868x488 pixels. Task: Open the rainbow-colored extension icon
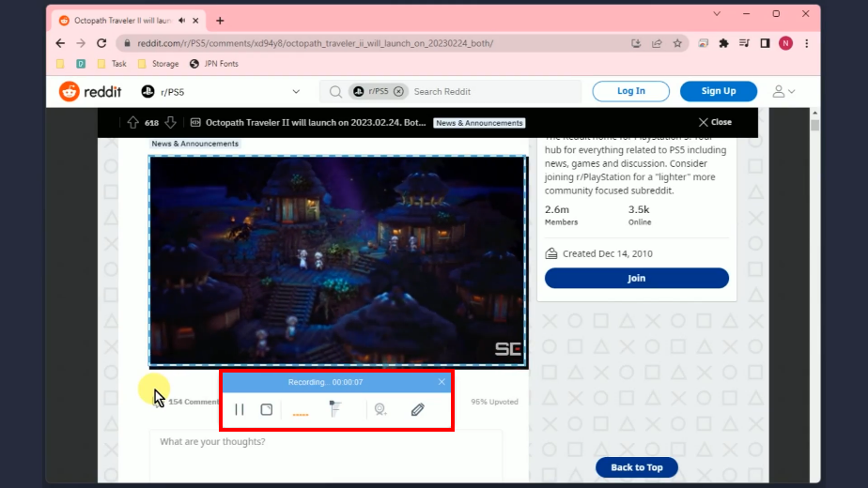(703, 43)
